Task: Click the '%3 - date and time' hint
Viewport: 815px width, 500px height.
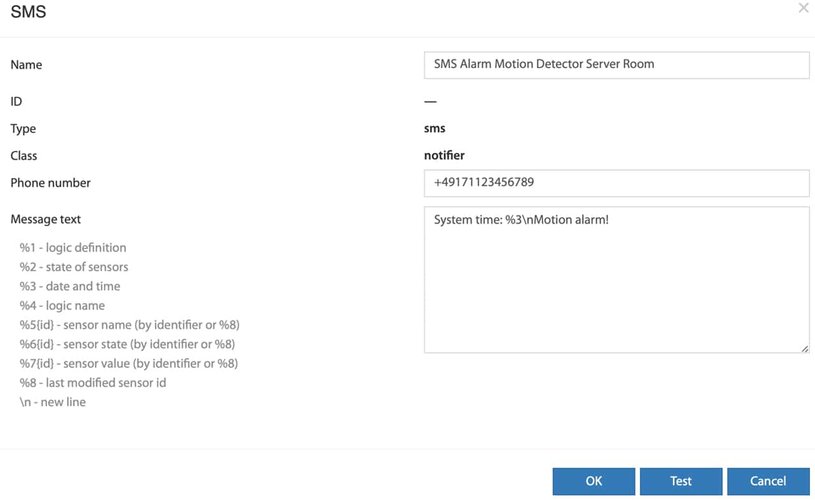Action: pyautogui.click(x=70, y=286)
